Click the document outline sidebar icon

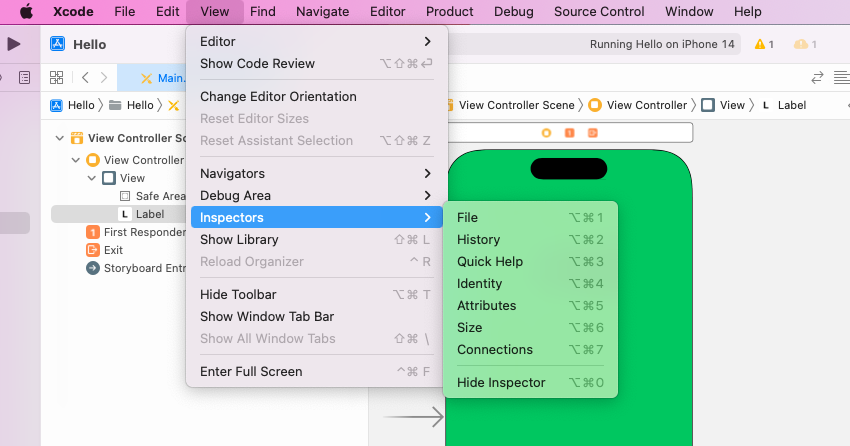(x=24, y=77)
